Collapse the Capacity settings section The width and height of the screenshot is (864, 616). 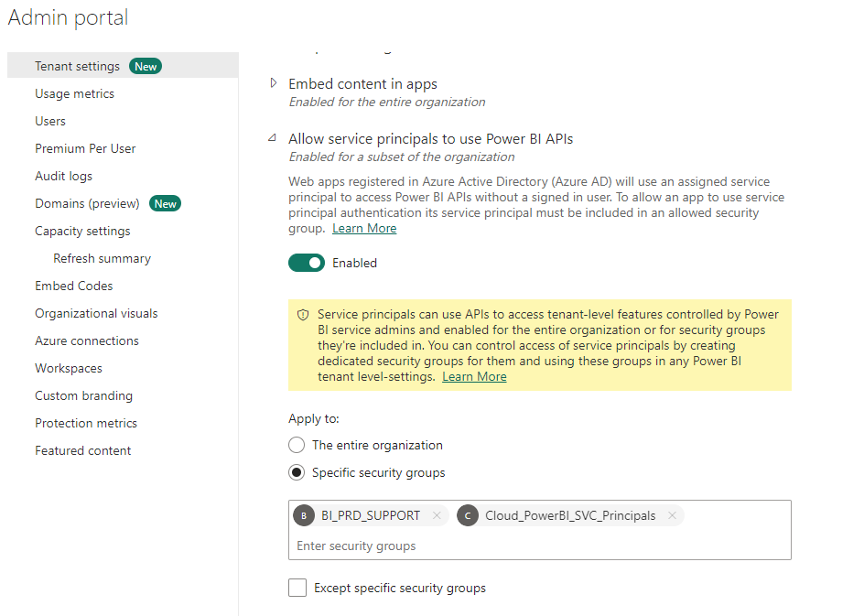pyautogui.click(x=81, y=231)
